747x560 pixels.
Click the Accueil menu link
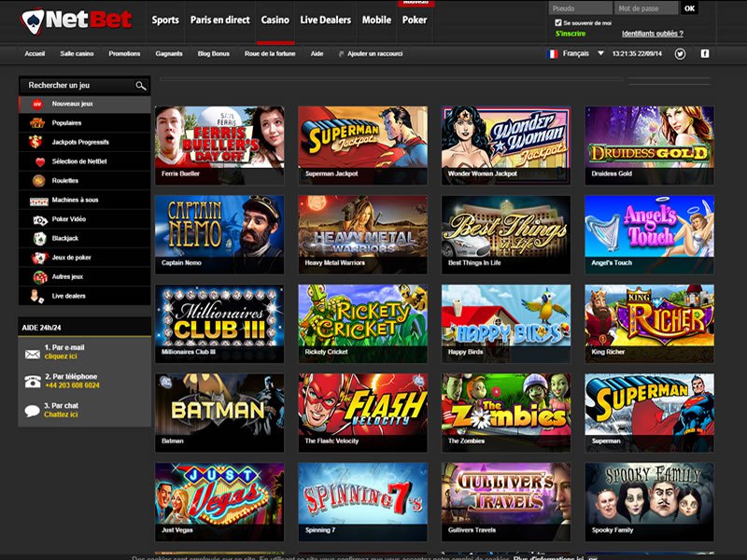click(x=35, y=54)
